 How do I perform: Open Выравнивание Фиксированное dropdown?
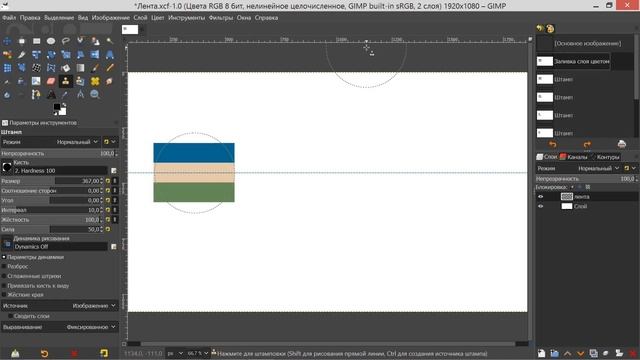click(x=60, y=327)
